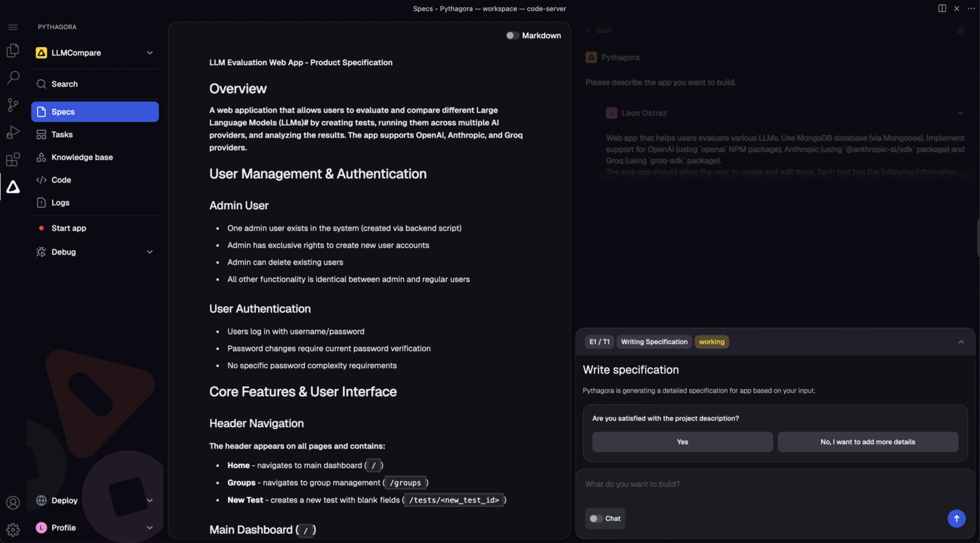Image resolution: width=980 pixels, height=543 pixels.
Task: Click the E1 / T1 badge
Action: coord(599,342)
